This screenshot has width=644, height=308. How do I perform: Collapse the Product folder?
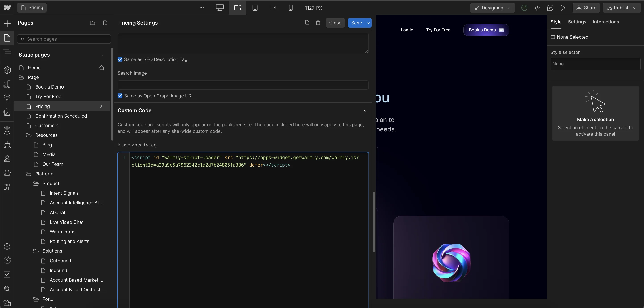tap(36, 184)
